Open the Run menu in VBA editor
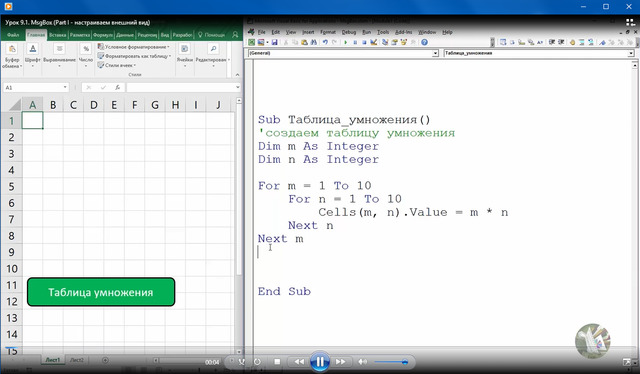The width and height of the screenshot is (640, 374). 367,32
